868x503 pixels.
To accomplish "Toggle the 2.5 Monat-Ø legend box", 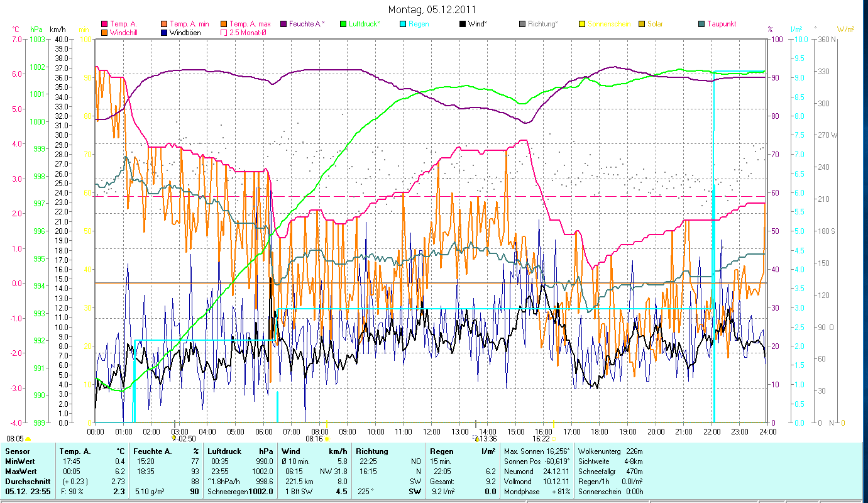I will (x=224, y=33).
